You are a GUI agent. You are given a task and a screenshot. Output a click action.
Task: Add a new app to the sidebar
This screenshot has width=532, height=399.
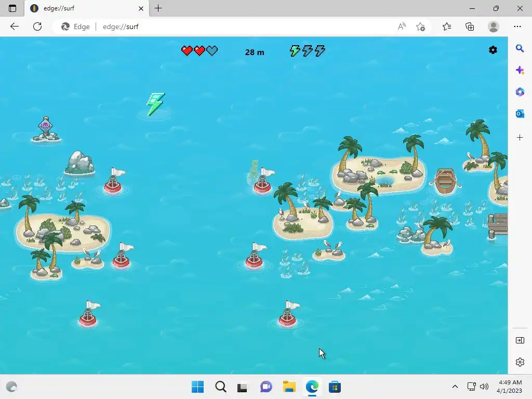pos(520,137)
